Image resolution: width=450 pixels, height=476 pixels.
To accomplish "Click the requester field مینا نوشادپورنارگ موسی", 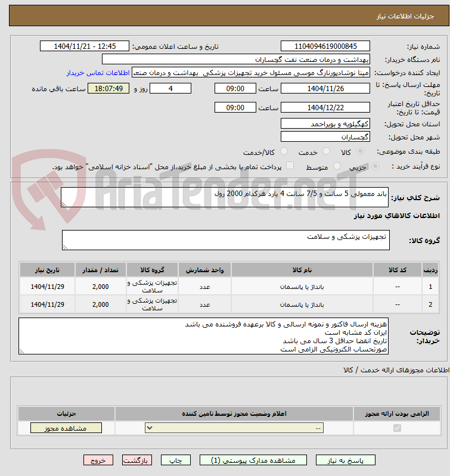I will coord(251,73).
